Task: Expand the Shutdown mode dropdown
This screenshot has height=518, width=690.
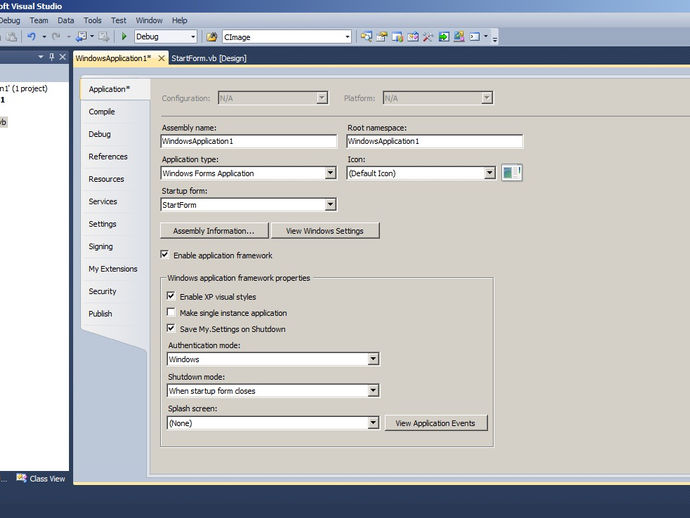Action: click(373, 390)
